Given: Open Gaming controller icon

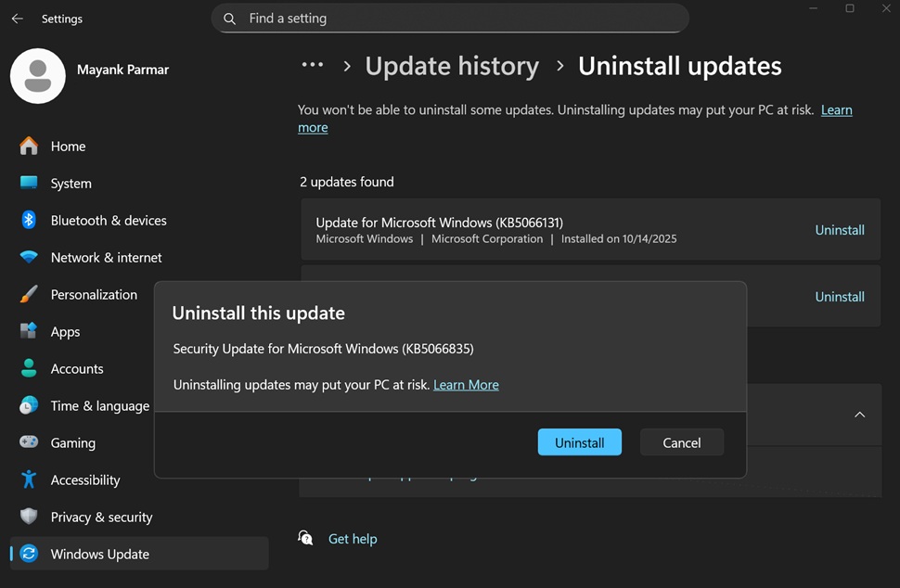Looking at the screenshot, I should tap(29, 442).
